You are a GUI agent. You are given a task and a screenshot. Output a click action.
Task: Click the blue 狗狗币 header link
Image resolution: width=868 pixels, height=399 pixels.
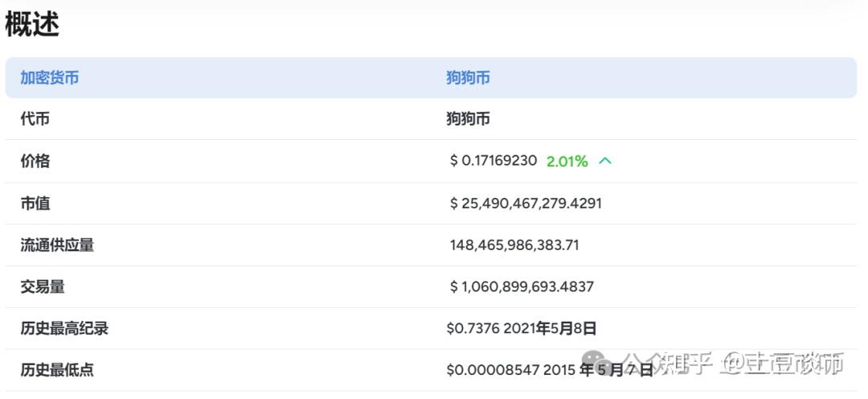tap(468, 77)
